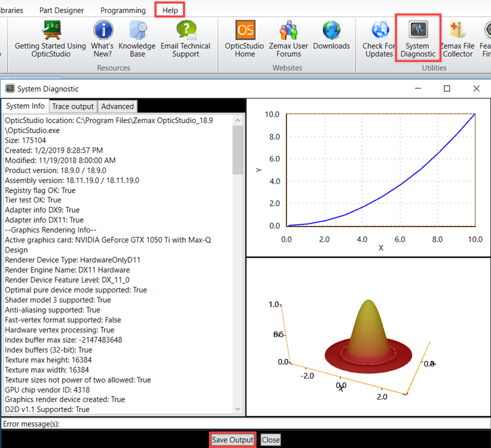491x448 pixels.
Task: Open Getting Started Using OpticStudio
Action: [50, 39]
